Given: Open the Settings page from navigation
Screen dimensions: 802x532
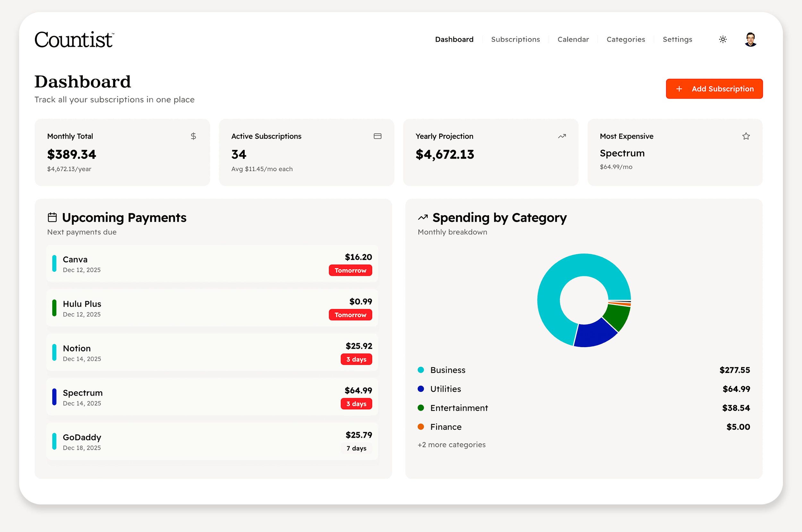Looking at the screenshot, I should 677,39.
